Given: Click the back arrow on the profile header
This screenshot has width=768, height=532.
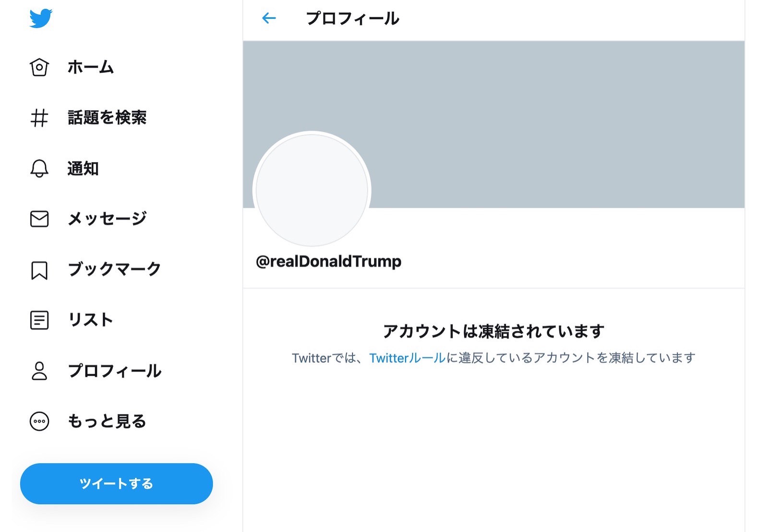Looking at the screenshot, I should 269,18.
